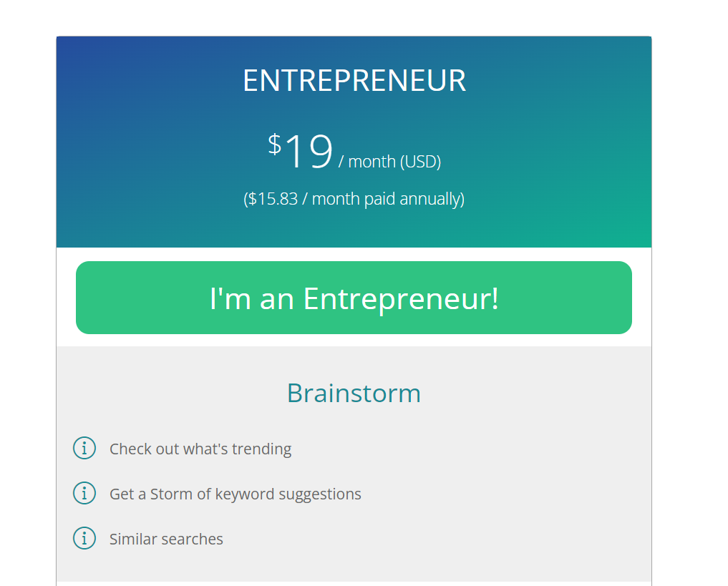
Task: Click the Brainstorm section heading
Action: point(354,394)
